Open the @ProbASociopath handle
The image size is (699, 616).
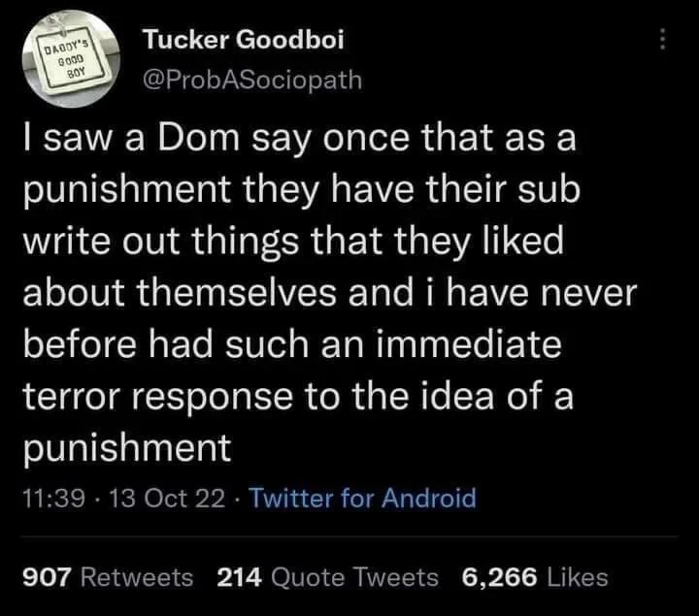pyautogui.click(x=252, y=80)
